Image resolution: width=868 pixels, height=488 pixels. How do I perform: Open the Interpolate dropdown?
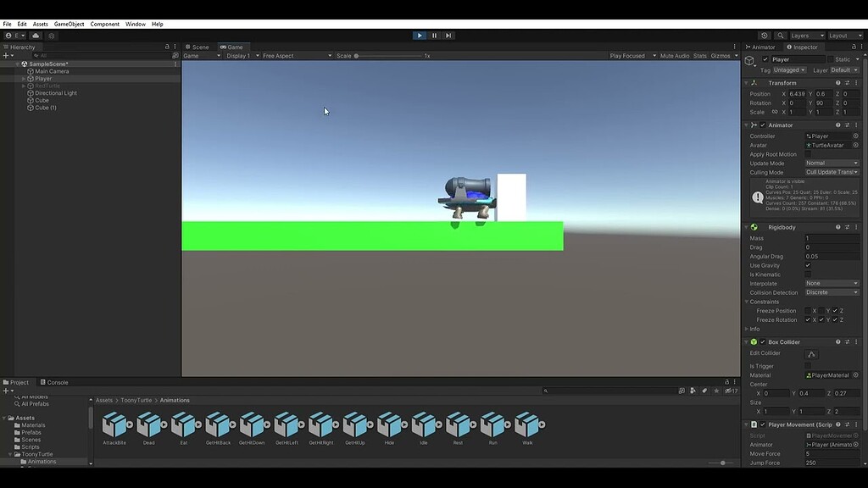click(832, 283)
